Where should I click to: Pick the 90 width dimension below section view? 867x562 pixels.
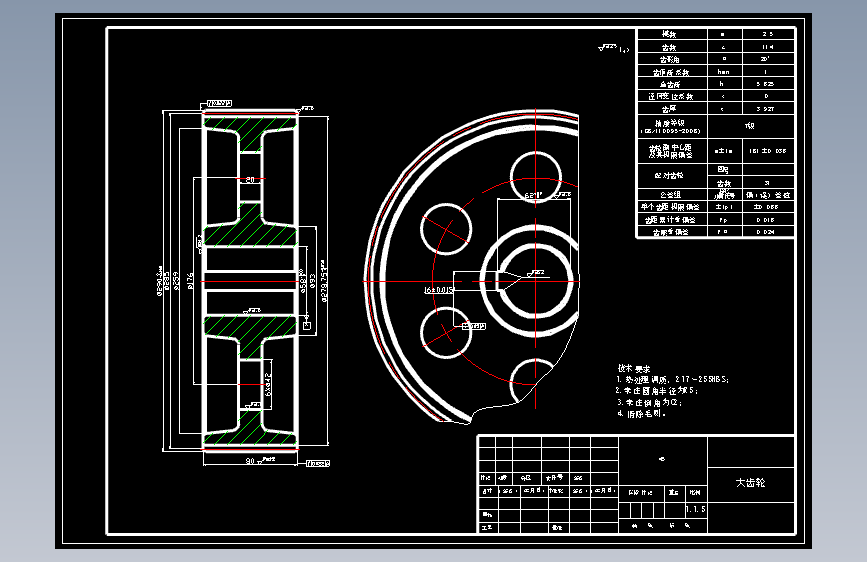point(250,461)
